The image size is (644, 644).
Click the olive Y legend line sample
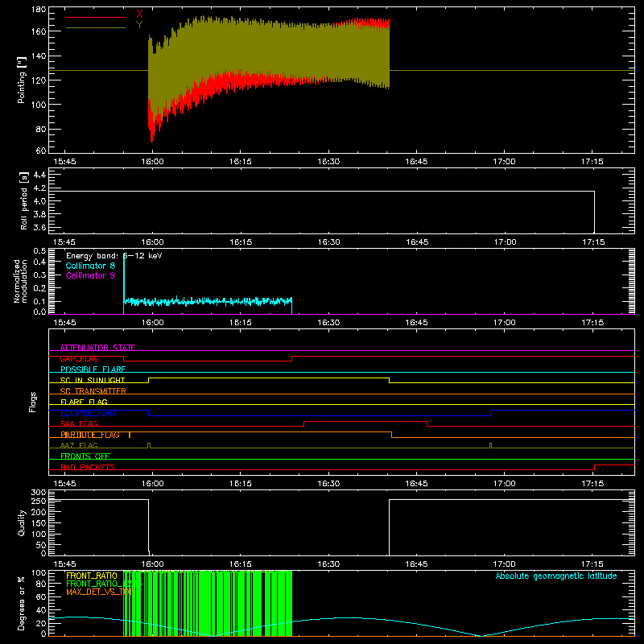click(x=96, y=27)
